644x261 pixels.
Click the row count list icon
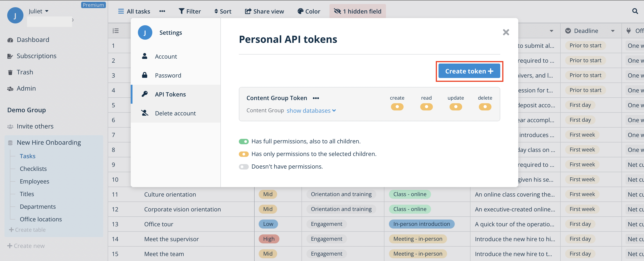coord(116,31)
